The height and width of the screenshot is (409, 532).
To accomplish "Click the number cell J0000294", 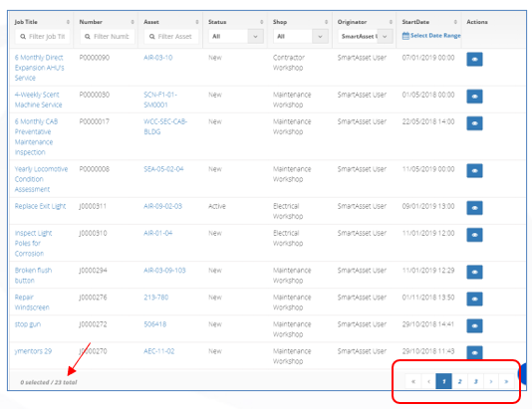I will tap(93, 271).
